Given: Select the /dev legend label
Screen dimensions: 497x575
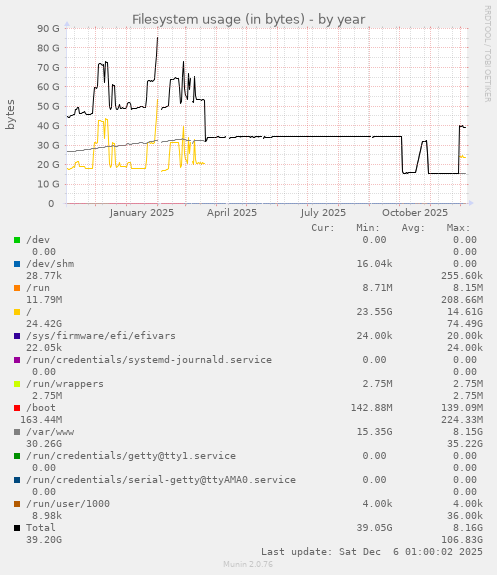Looking at the screenshot, I should coord(38,240).
